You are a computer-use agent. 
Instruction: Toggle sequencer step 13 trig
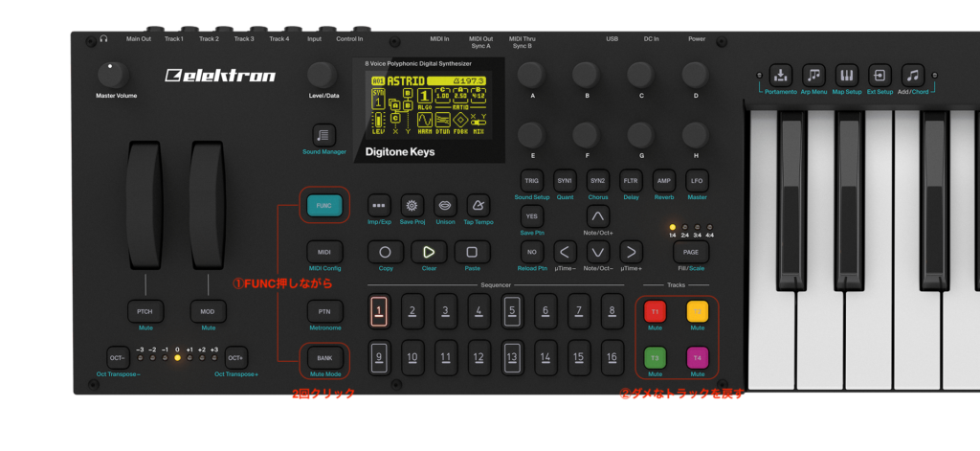[x=512, y=358]
